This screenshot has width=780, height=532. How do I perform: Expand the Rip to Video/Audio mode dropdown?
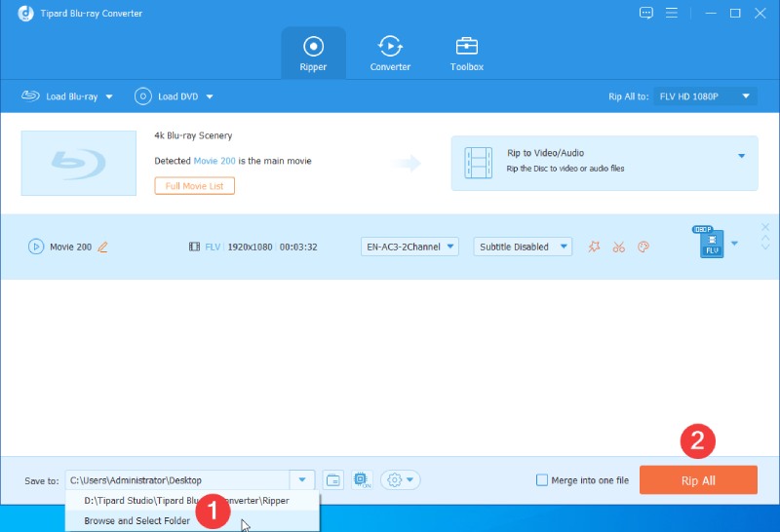click(741, 156)
